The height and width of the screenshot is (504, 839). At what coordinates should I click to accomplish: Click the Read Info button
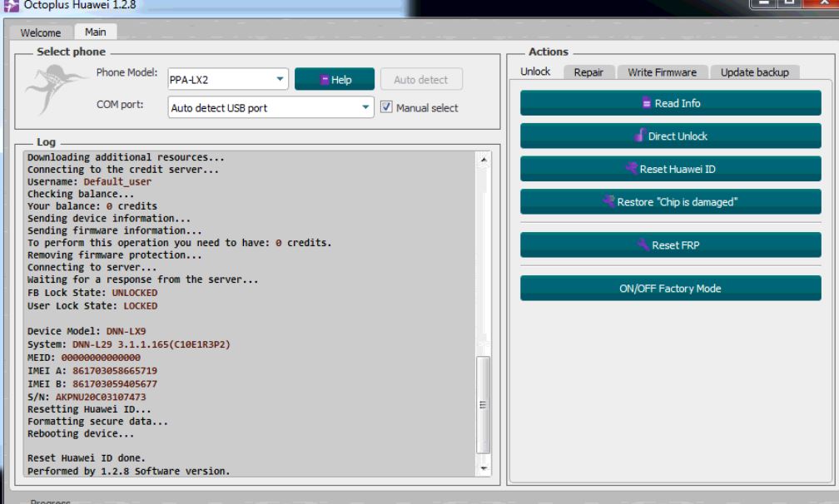[671, 103]
